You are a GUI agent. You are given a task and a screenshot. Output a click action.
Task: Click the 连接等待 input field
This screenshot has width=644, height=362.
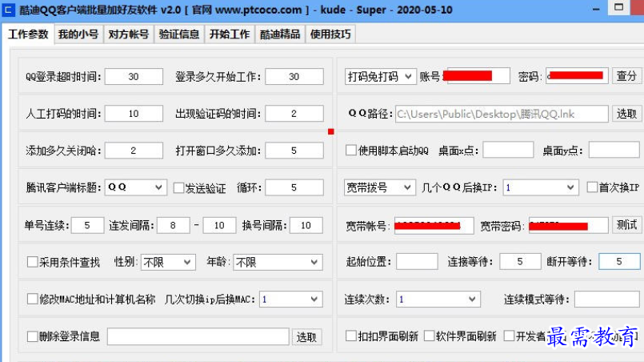[x=520, y=262]
